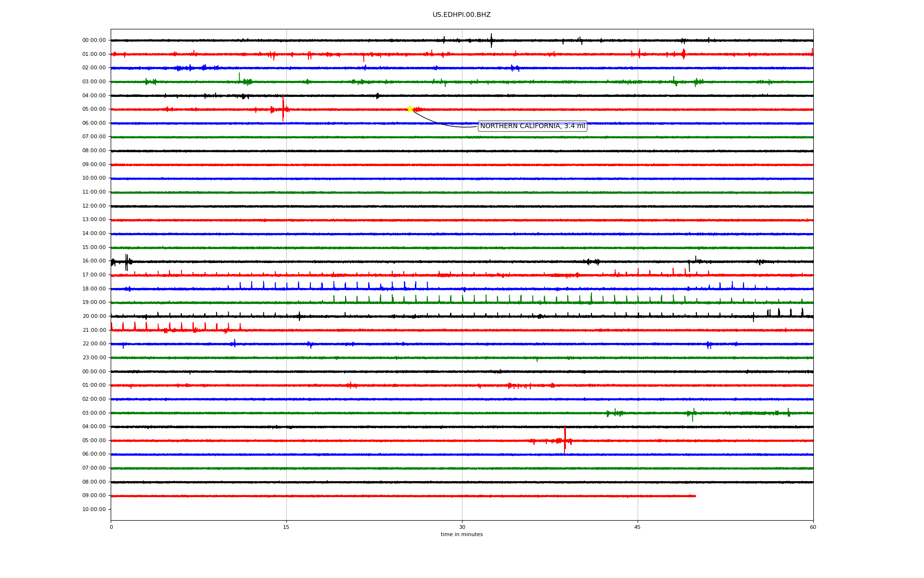Click the yellow star earthquake marker
The width and height of the screenshot is (924, 578).
click(x=410, y=109)
